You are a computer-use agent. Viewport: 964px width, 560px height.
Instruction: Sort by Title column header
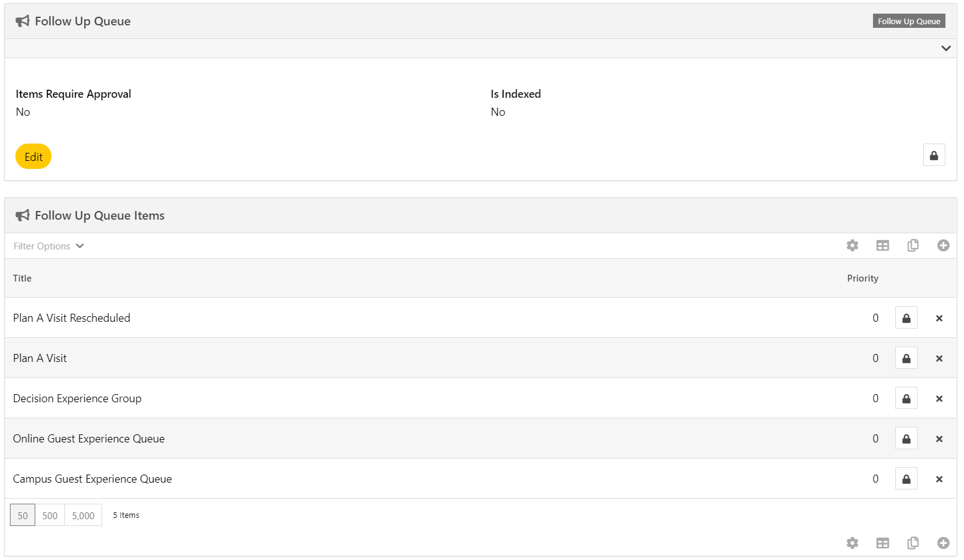tap(22, 278)
